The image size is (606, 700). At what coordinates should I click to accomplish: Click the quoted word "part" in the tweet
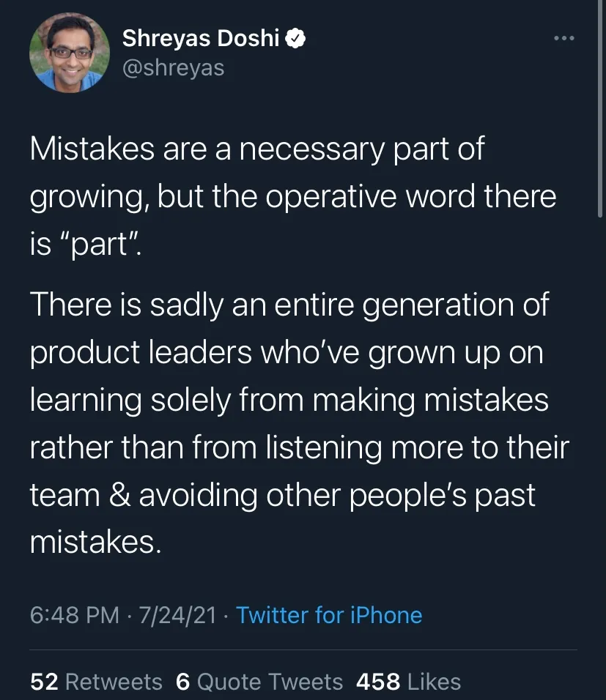pyautogui.click(x=98, y=245)
